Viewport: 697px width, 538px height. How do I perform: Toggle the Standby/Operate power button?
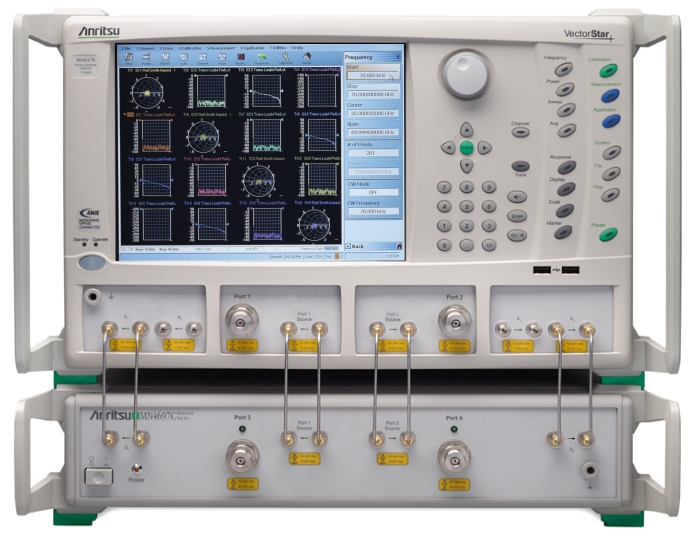point(92,262)
